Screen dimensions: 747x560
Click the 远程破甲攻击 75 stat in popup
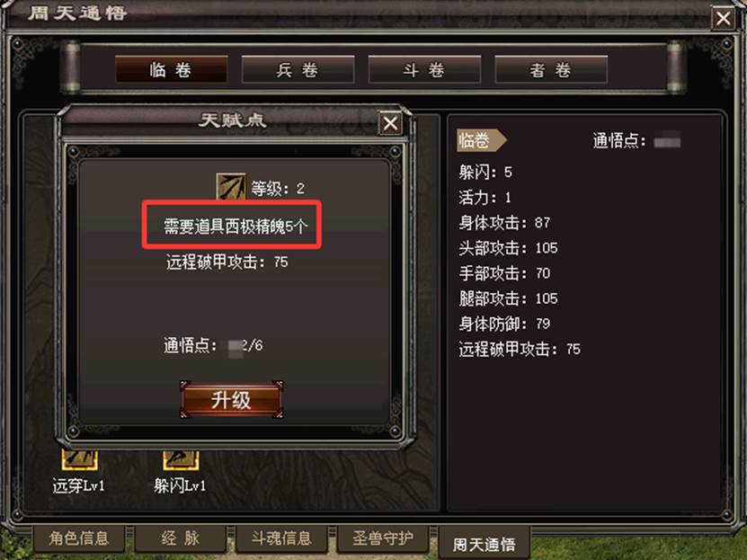tap(227, 262)
